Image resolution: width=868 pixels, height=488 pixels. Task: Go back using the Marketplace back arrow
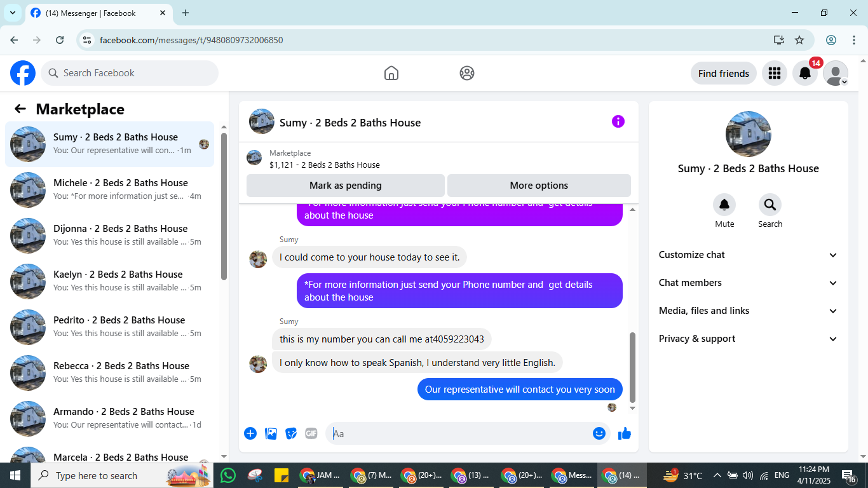20,109
